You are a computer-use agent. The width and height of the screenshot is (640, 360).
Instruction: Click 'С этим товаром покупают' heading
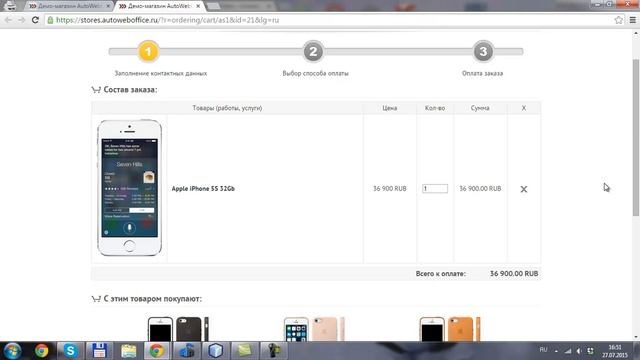153,299
